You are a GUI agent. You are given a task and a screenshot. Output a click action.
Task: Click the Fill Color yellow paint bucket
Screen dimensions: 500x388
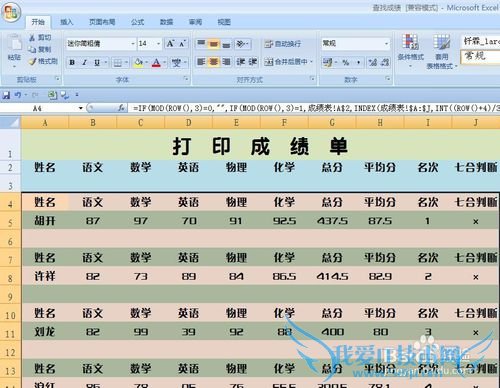click(138, 62)
